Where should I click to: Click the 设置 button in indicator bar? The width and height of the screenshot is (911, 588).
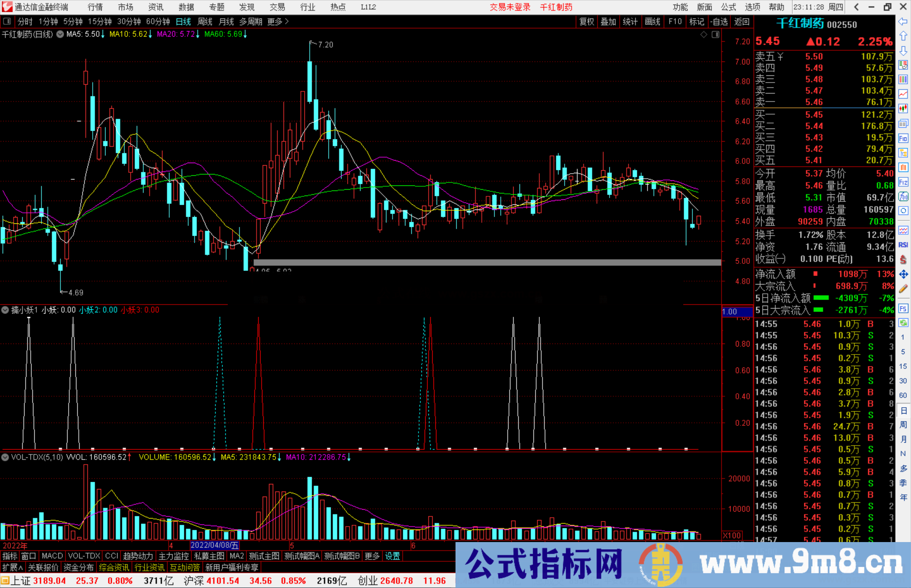pos(392,556)
